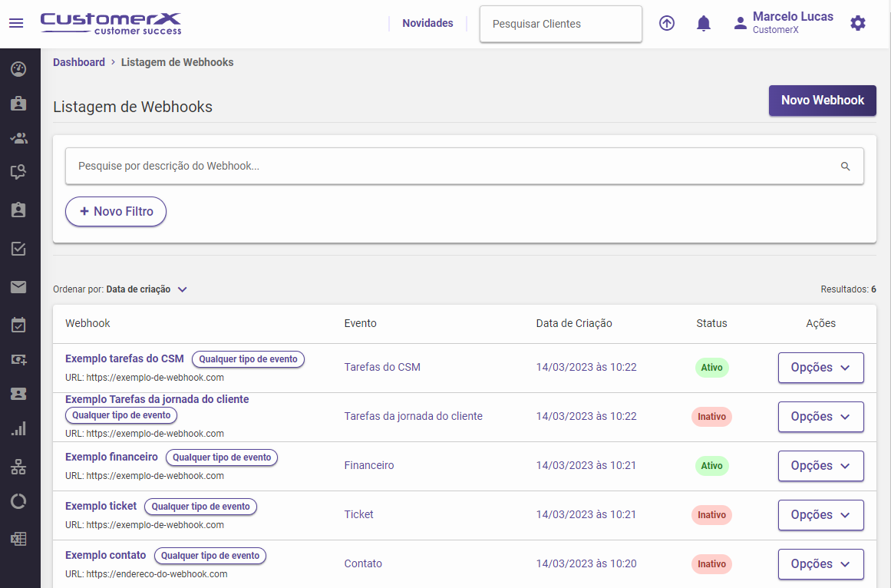Viewport: 891px width, 588px height.
Task: Open the checkbox tasks sidebar icon
Action: click(x=18, y=248)
